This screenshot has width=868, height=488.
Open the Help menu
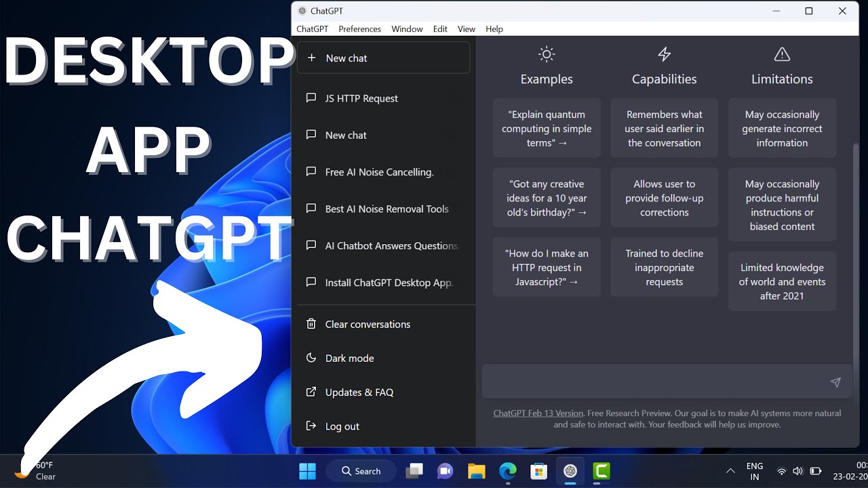(x=494, y=29)
